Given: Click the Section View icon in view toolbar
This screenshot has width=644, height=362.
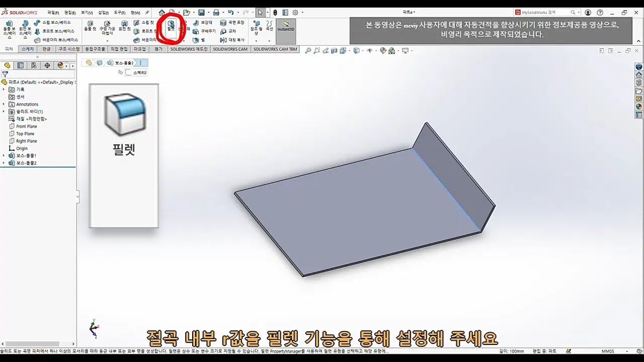Looking at the screenshot, I should pos(335,50).
